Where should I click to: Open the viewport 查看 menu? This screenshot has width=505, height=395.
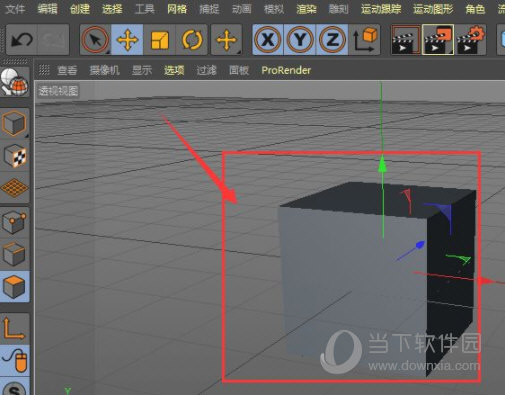pyautogui.click(x=67, y=70)
